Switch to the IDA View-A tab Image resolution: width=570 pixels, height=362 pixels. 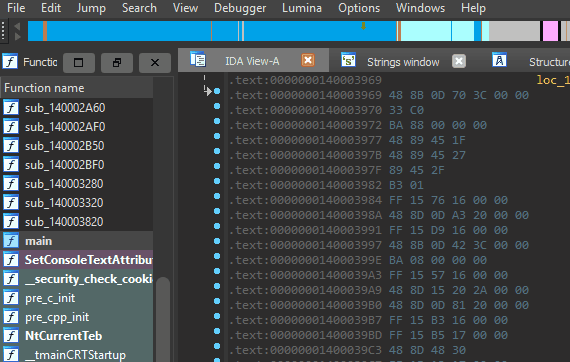point(252,61)
